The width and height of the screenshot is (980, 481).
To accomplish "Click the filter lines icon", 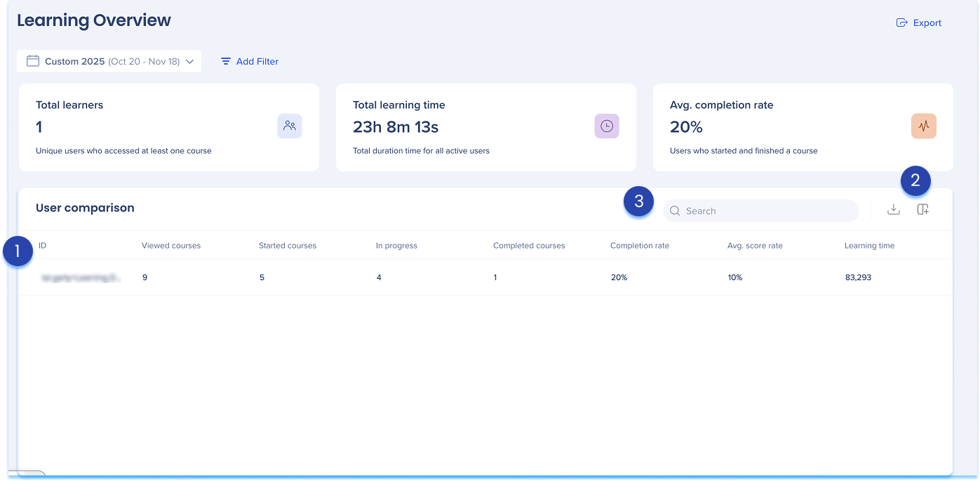I will coord(226,62).
